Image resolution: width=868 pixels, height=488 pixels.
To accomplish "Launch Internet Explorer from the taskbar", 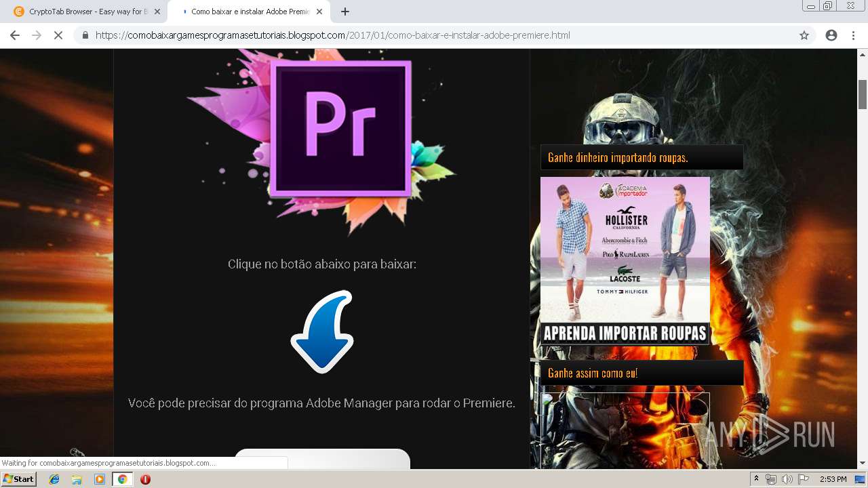I will tap(54, 479).
